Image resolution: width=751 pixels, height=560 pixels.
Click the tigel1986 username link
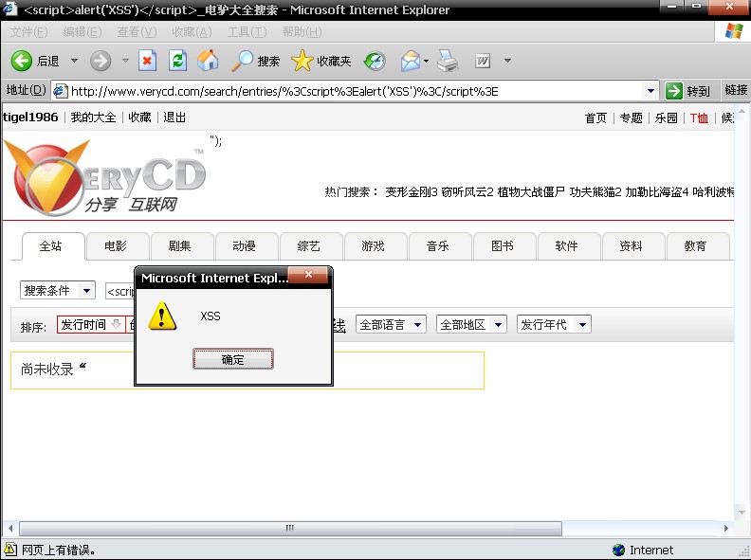[x=30, y=117]
